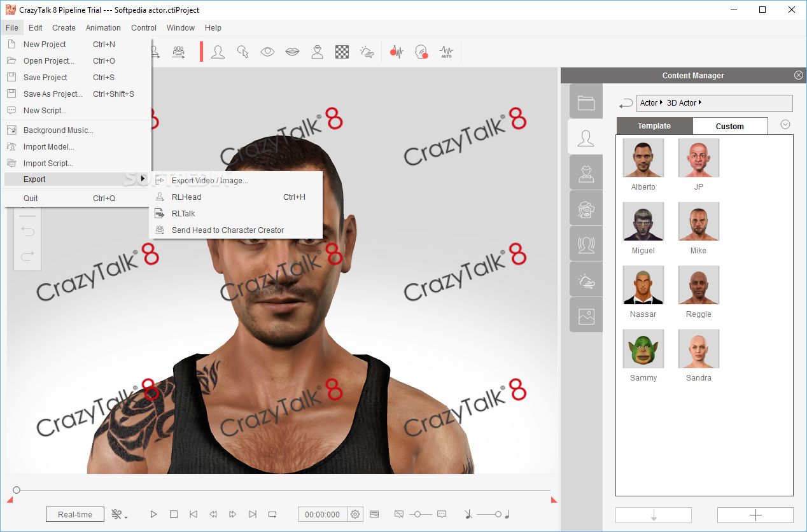Open the time settings gear icon
The width and height of the screenshot is (807, 532).
pos(355,514)
